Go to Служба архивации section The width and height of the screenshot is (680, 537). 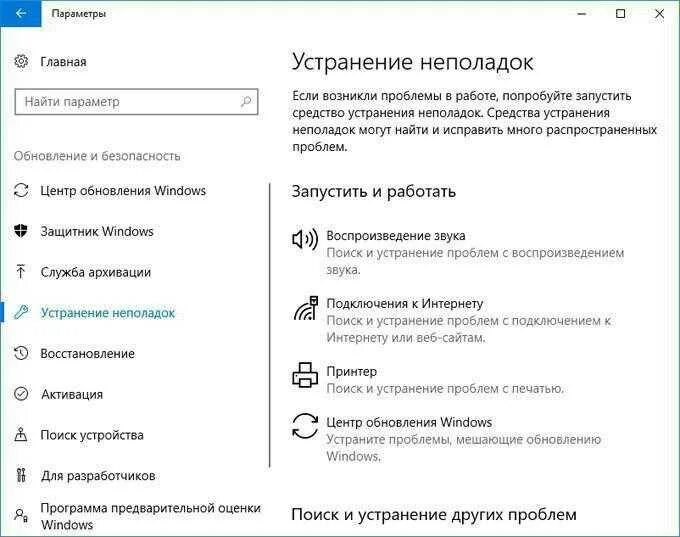pos(95,272)
